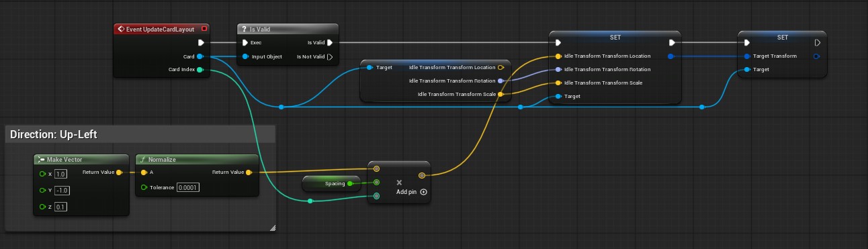Select the Event UpdateCardLayout node title
868x249 pixels.
159,30
